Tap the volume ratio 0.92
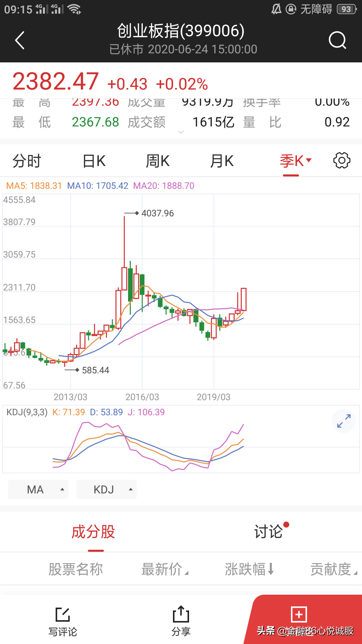362x644 pixels. tap(337, 122)
